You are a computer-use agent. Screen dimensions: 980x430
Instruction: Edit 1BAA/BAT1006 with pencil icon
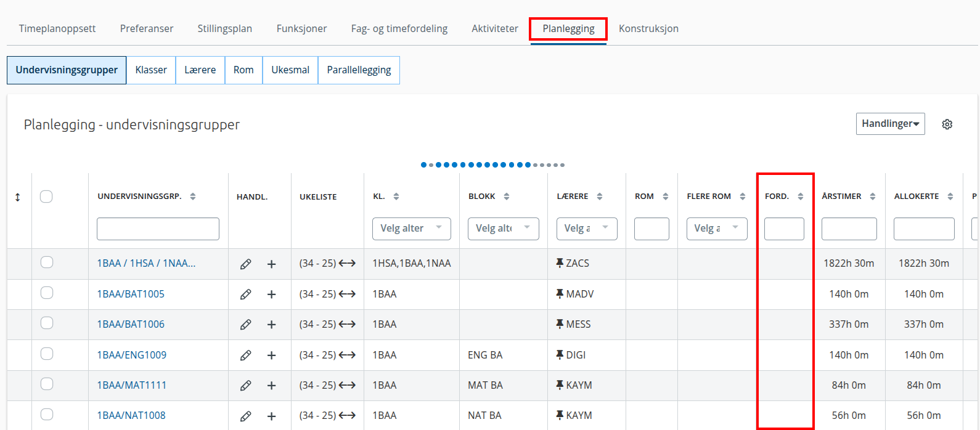245,325
